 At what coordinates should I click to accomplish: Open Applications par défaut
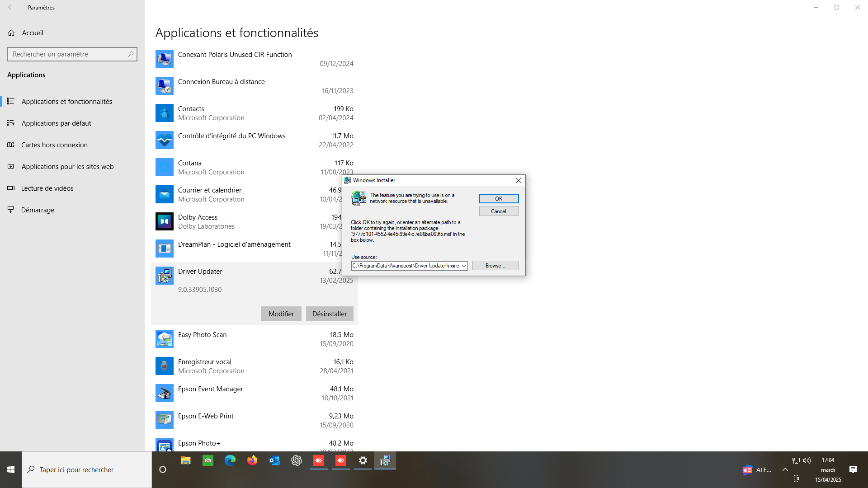[57, 123]
